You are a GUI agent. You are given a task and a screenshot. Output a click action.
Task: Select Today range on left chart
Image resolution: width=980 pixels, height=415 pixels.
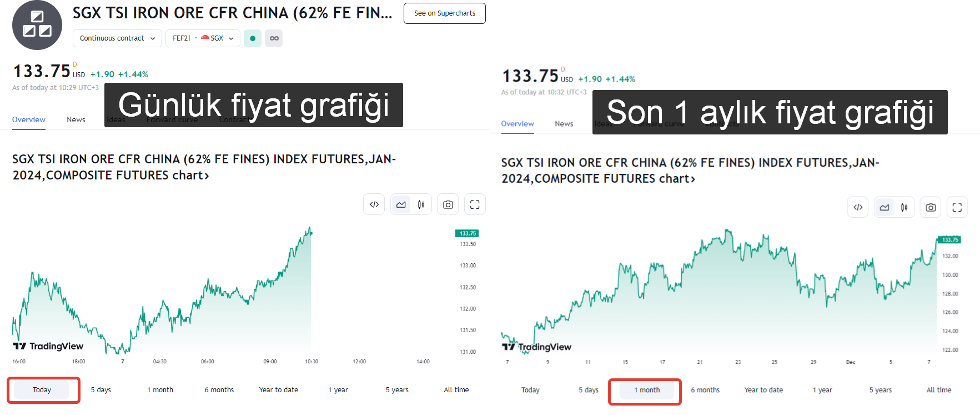pos(42,390)
